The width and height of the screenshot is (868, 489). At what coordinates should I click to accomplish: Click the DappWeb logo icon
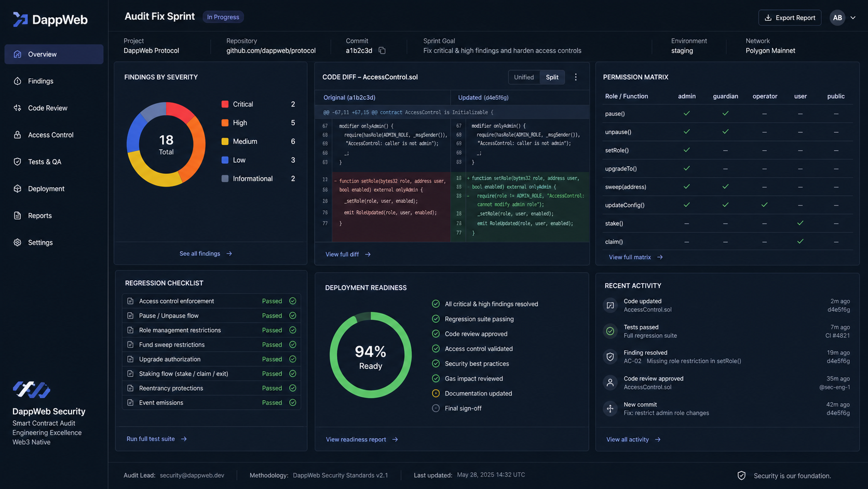(20, 19)
